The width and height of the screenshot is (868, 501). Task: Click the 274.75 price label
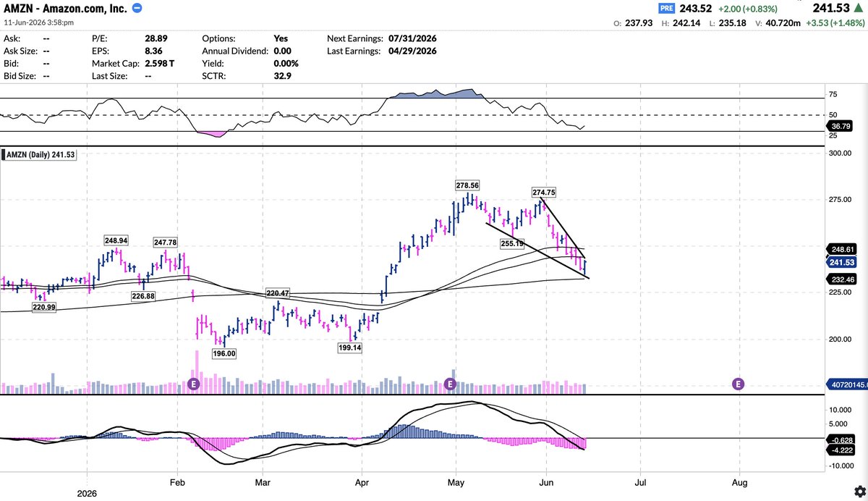(x=544, y=193)
